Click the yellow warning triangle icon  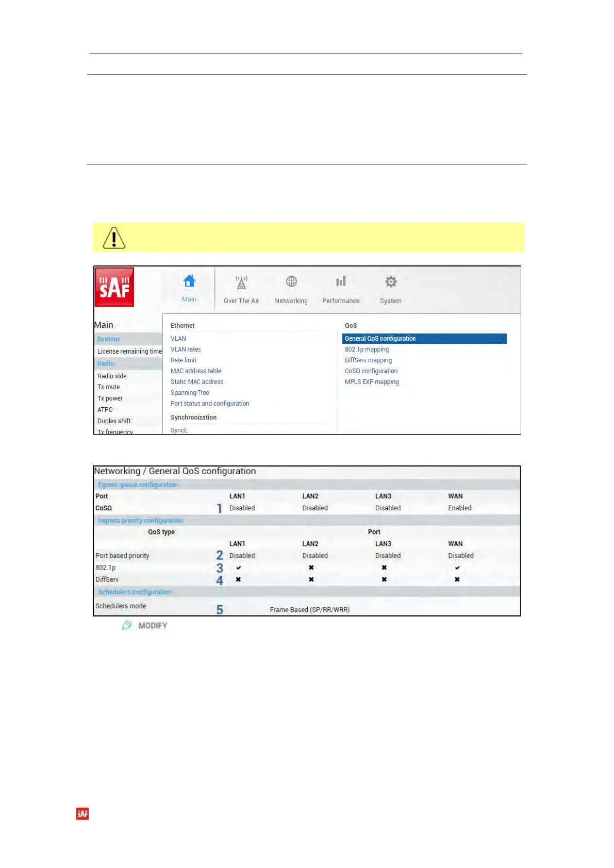pyautogui.click(x=114, y=238)
